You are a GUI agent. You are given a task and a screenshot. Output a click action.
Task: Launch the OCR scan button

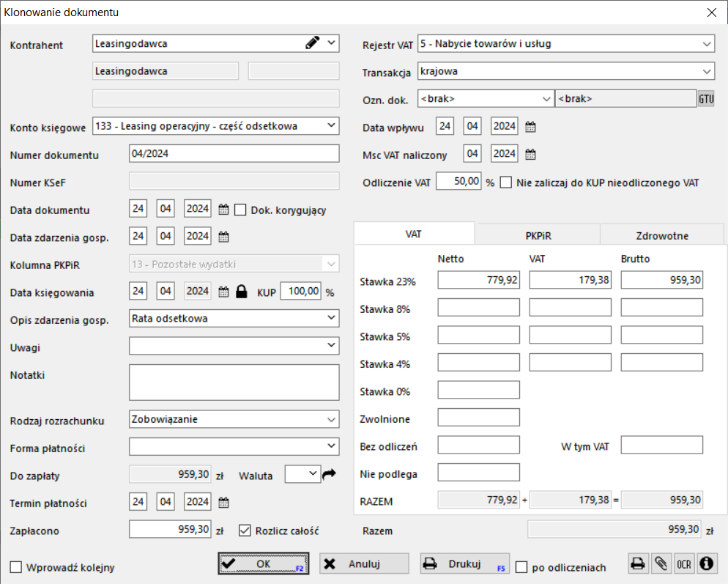tap(684, 563)
